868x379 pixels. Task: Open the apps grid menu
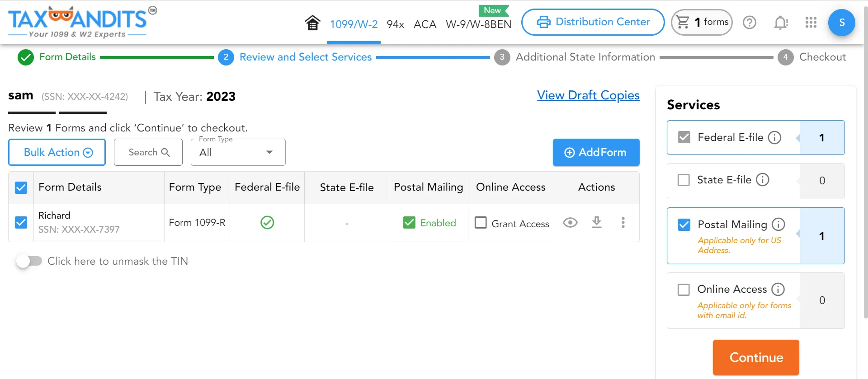pos(811,23)
